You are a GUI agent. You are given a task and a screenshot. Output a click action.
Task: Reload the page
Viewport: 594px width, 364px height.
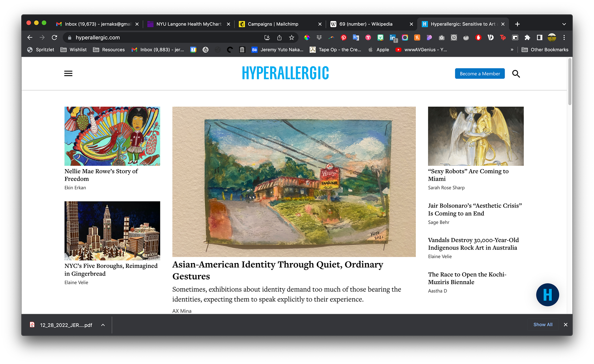tap(54, 38)
